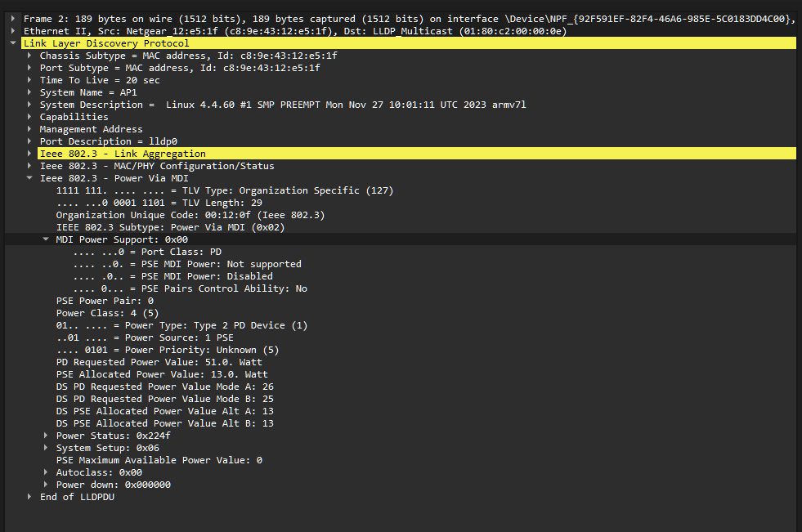Expand the Power Status 0x224f field

(x=47, y=436)
